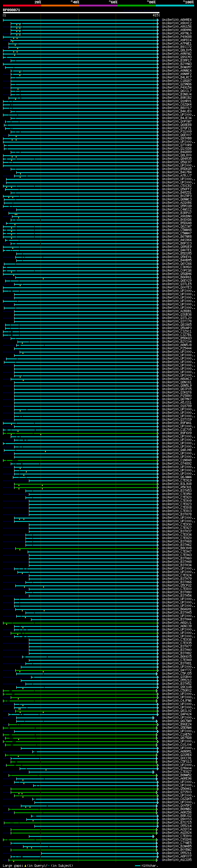Image resolution: width=197 pixels, height=868 pixels.
Task: Click the UniRef100_B9F6V9 label
Action: (177, 433)
